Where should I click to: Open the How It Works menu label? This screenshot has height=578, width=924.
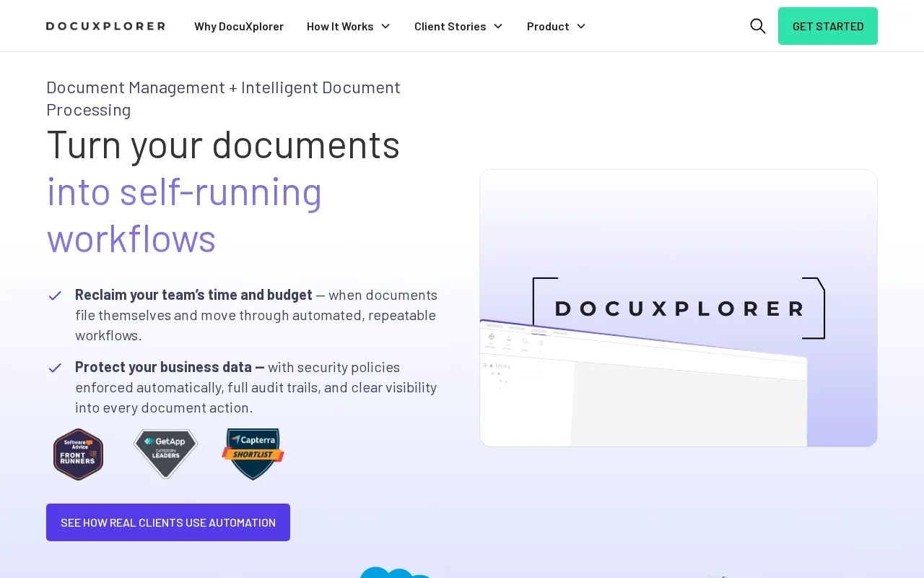coord(340,26)
